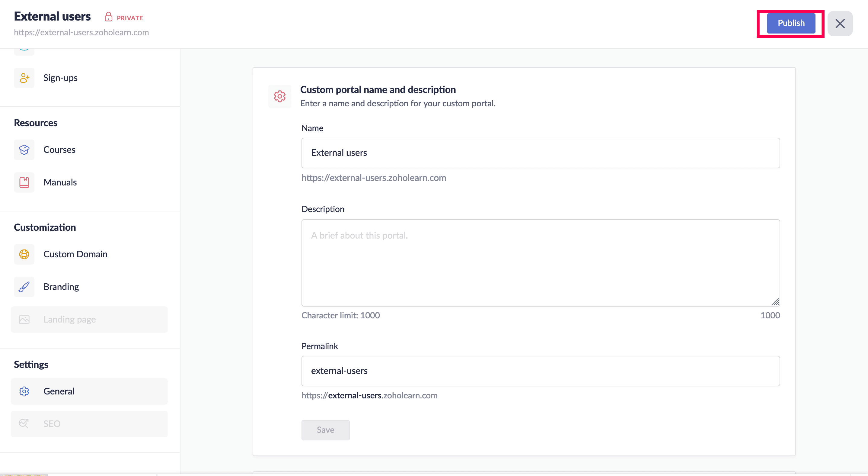Screen dimensions: 868x476
Task: Open the Branding customization page
Action: (x=61, y=287)
